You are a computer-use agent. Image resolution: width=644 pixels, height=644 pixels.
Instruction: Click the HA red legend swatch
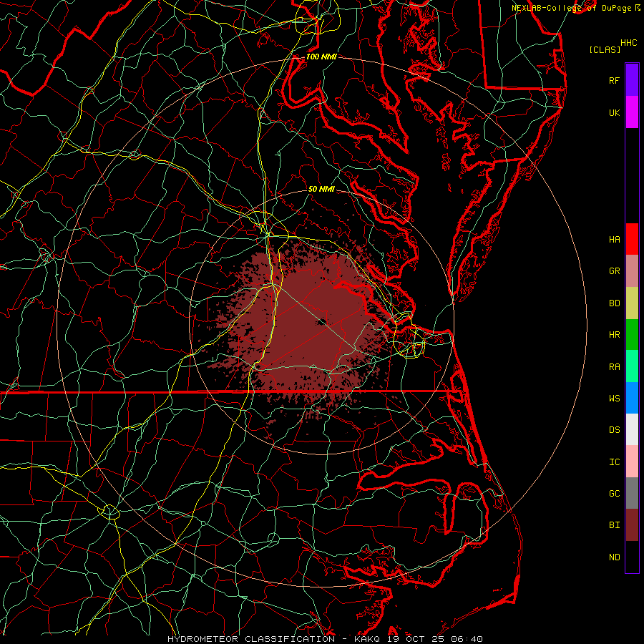[x=632, y=239]
